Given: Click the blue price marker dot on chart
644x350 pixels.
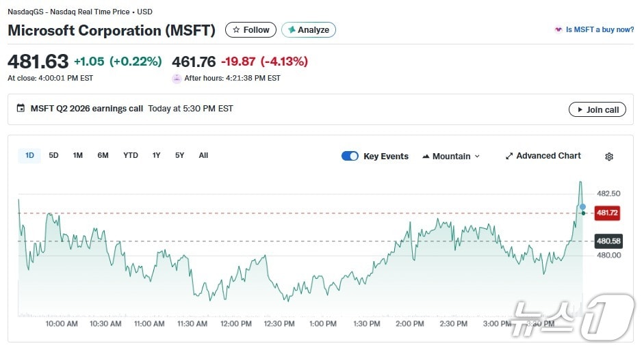Looking at the screenshot, I should point(582,206).
